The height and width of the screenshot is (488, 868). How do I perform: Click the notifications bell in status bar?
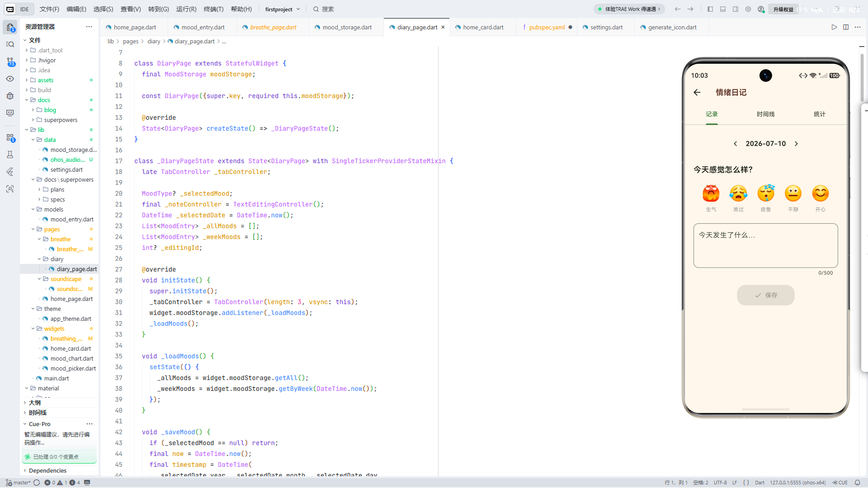pos(857,483)
